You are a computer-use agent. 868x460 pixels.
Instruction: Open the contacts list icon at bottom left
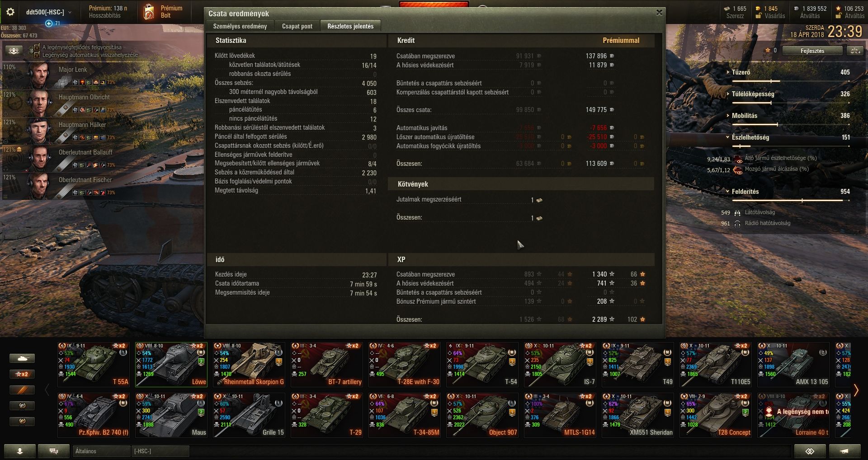20,451
